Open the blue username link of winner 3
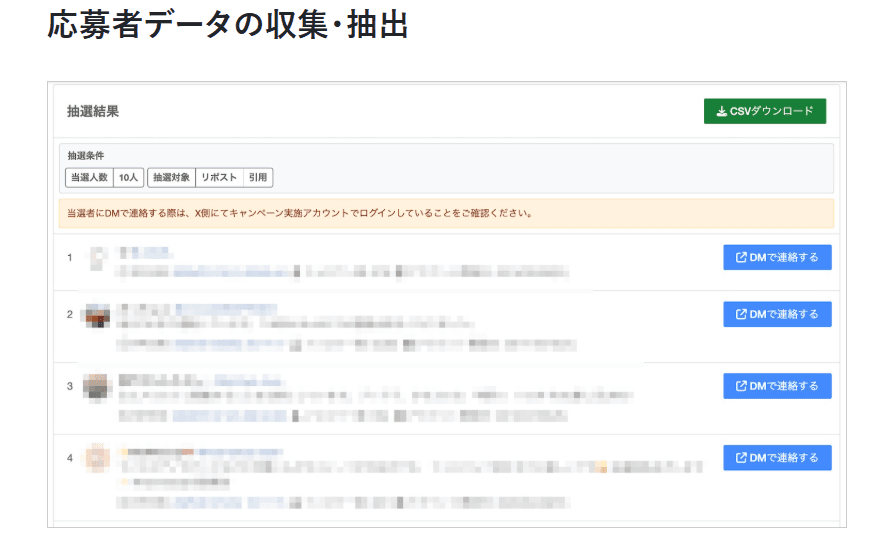Image resolution: width=880 pixels, height=546 pixels. point(248,381)
